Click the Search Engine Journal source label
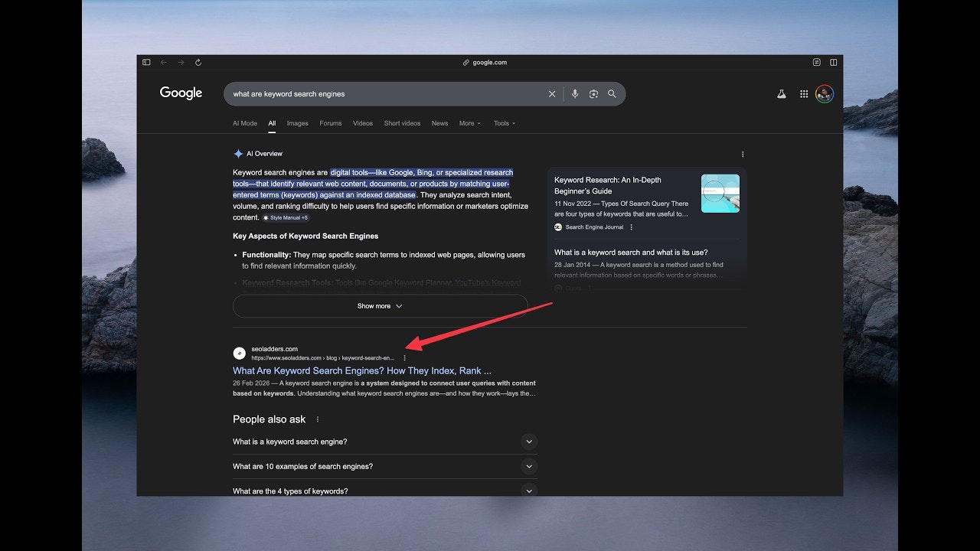 (594, 227)
